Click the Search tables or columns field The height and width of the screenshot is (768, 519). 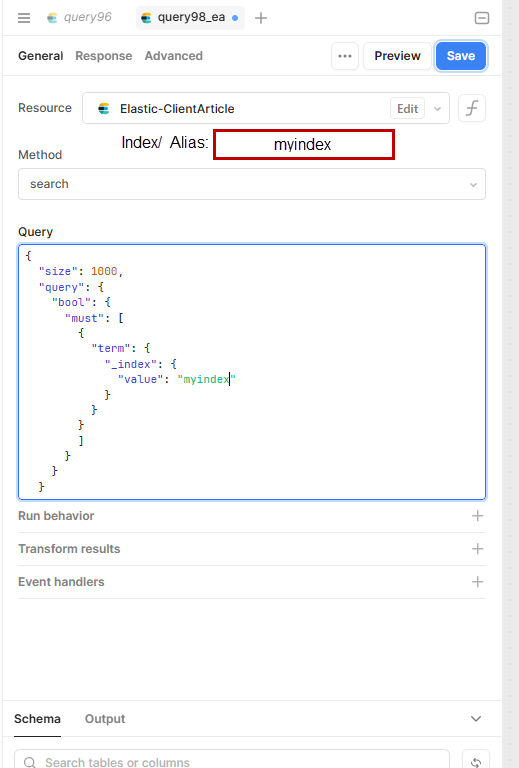[232, 762]
